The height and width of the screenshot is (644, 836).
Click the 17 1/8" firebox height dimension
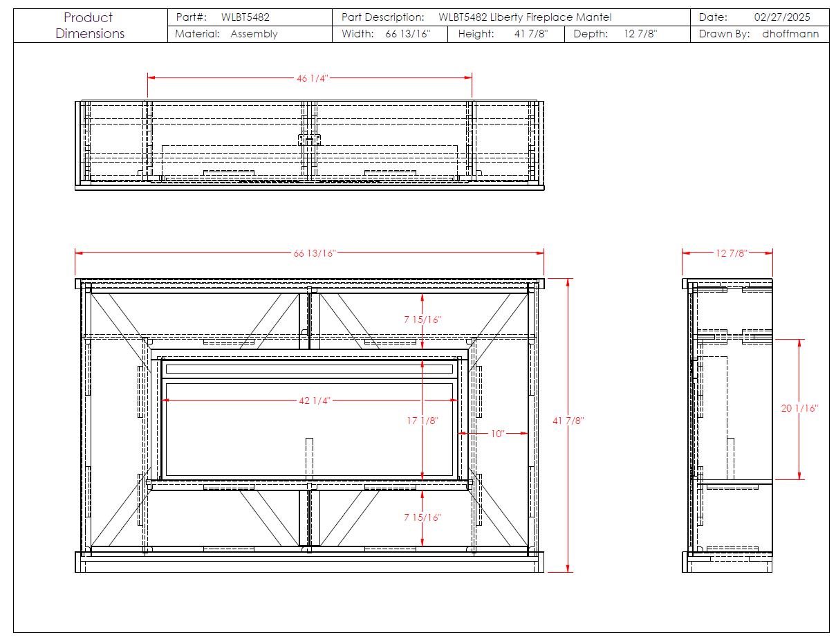click(422, 421)
